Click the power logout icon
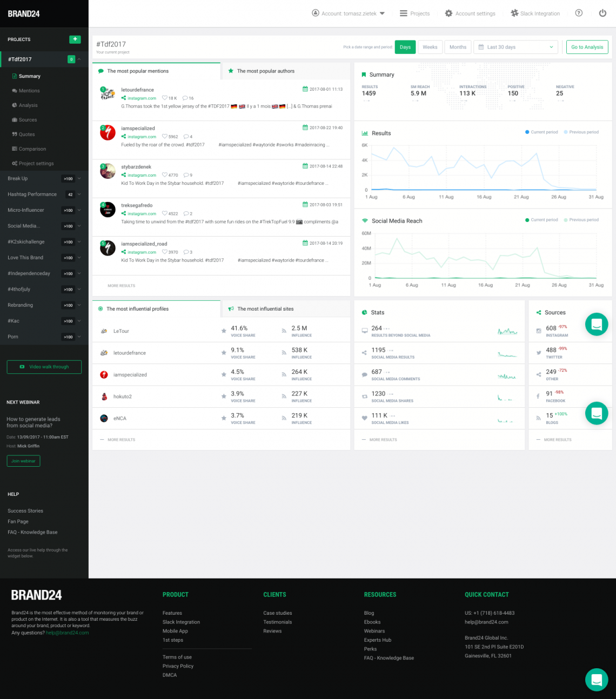 tap(602, 14)
